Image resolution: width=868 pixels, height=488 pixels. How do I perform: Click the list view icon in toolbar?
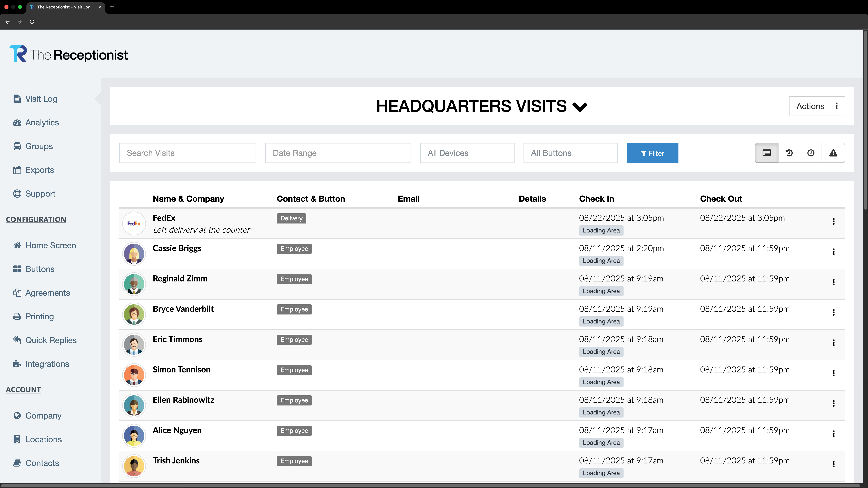(767, 153)
